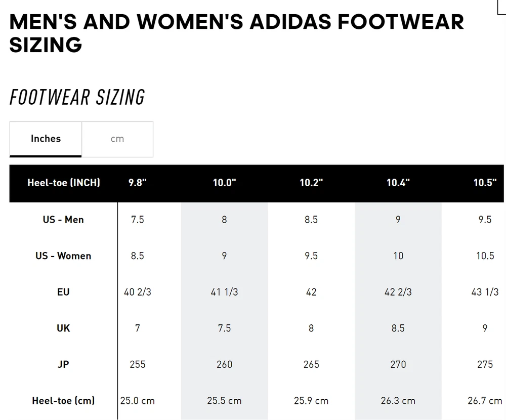Click the 9.8" column header

[137, 183]
